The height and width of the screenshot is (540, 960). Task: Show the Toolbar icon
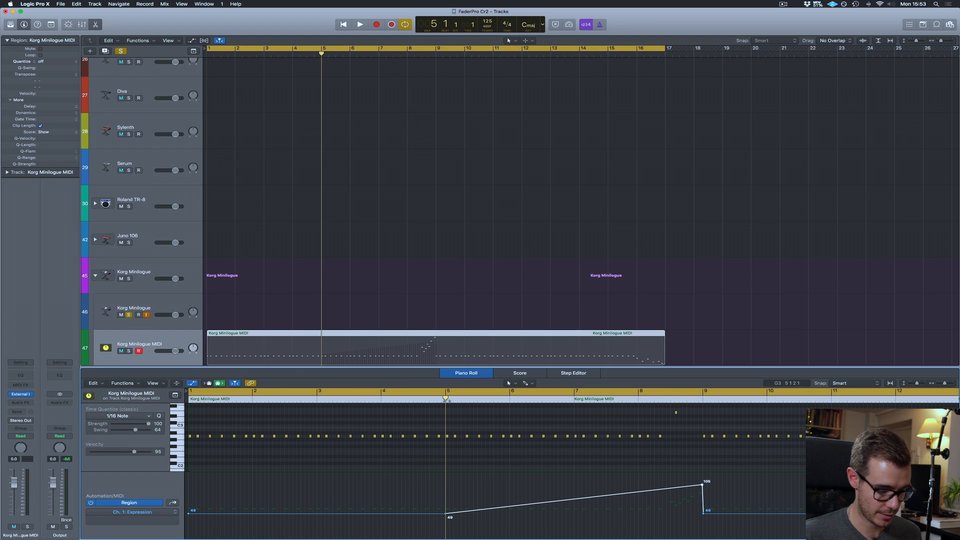pos(51,24)
